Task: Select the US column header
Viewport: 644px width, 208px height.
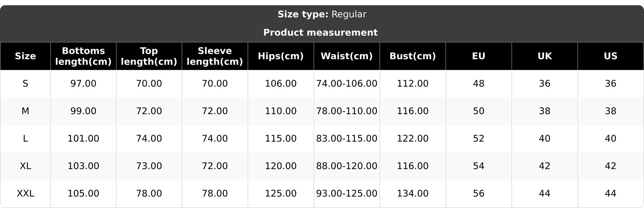Action: 611,56
